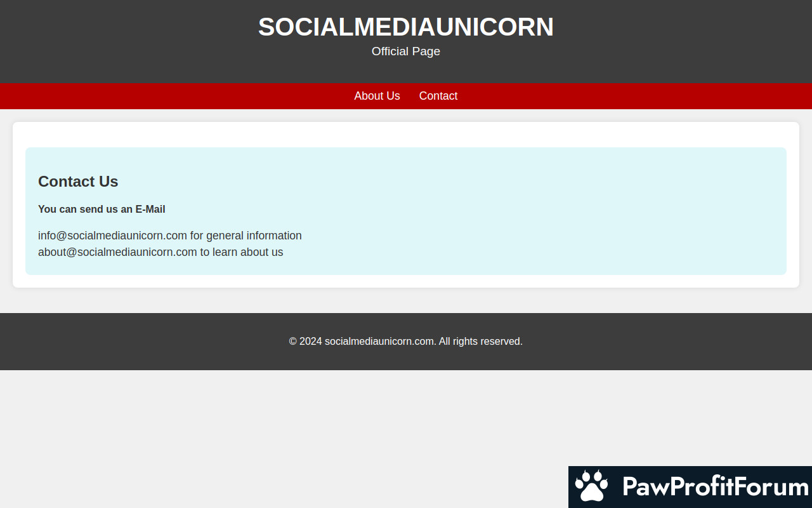The width and height of the screenshot is (812, 508).
Task: Select the Contact Us heading
Action: (78, 182)
